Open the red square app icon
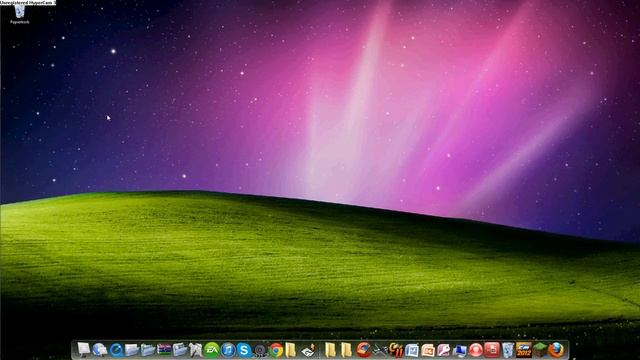Image resolution: width=640 pixels, height=360 pixels. (x=492, y=350)
